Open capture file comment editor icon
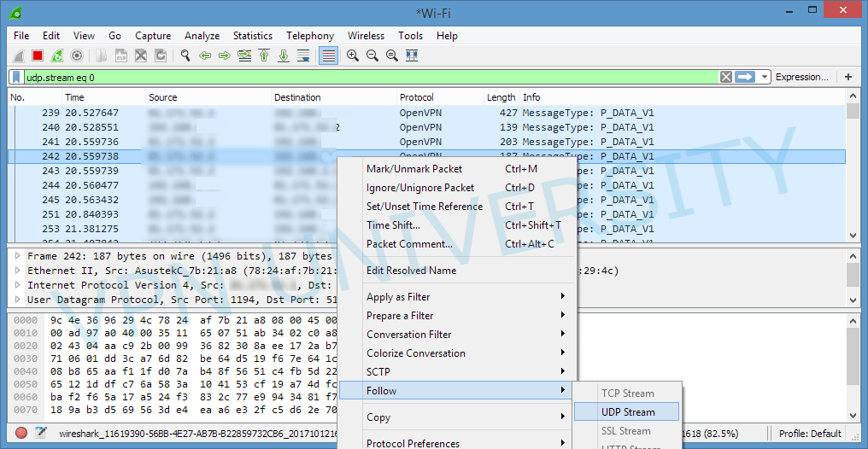This screenshot has width=868, height=449. click(41, 434)
